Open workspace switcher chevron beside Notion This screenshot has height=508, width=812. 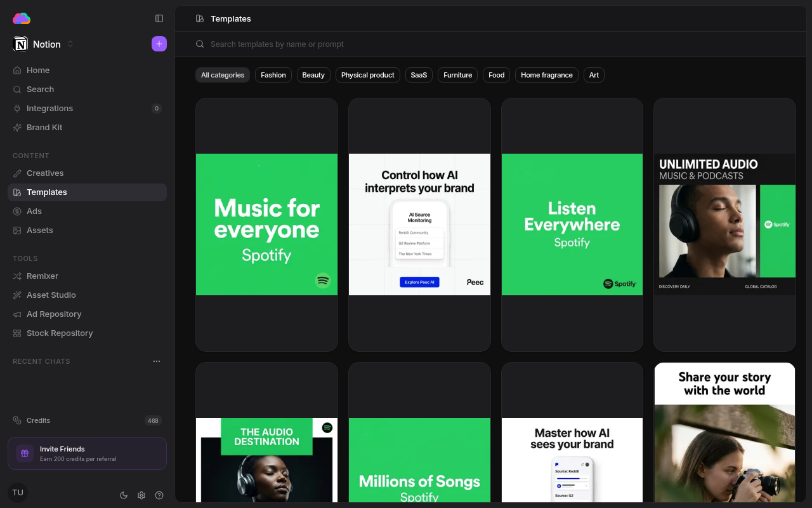(70, 44)
